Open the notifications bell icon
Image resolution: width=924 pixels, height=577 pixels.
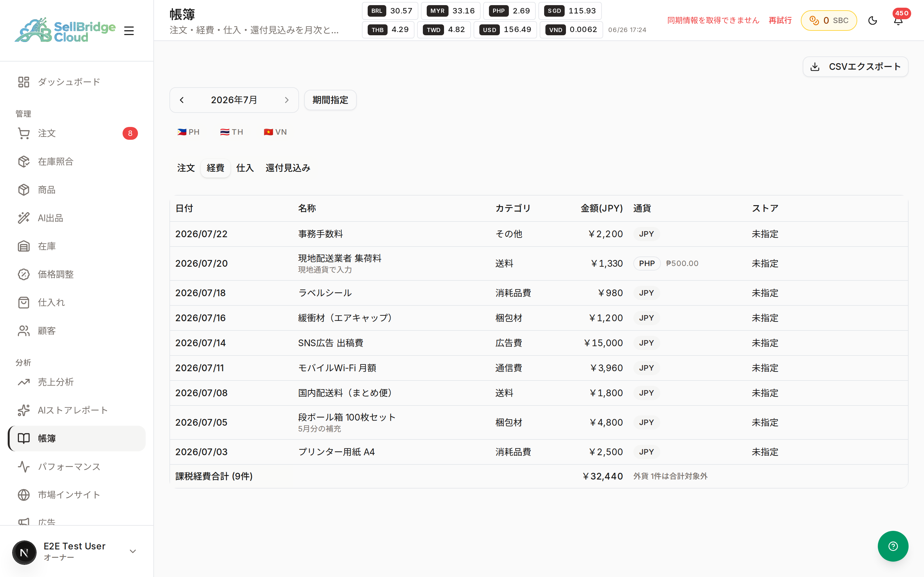pyautogui.click(x=898, y=20)
